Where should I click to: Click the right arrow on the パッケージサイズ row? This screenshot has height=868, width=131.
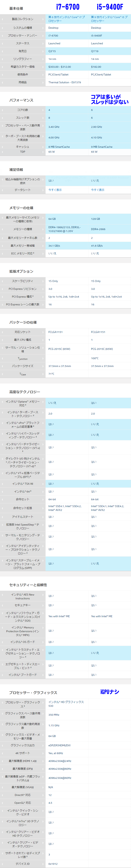(x=43, y=366)
